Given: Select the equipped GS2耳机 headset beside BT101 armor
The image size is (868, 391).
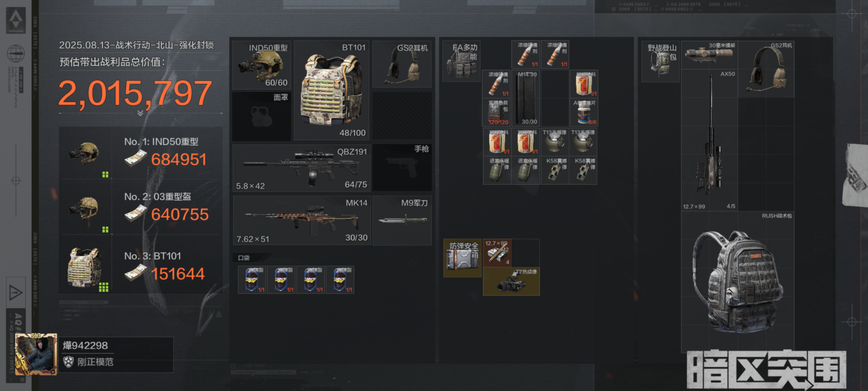Looking at the screenshot, I should pyautogui.click(x=402, y=64).
